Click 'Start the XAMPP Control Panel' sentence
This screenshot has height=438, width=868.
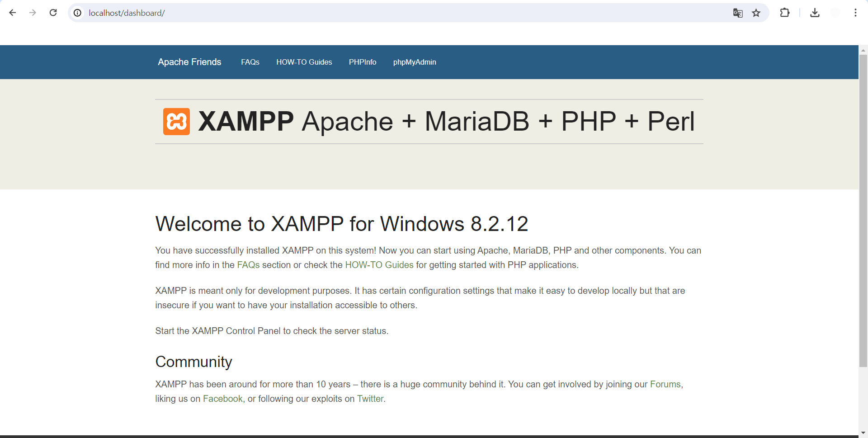tap(272, 331)
